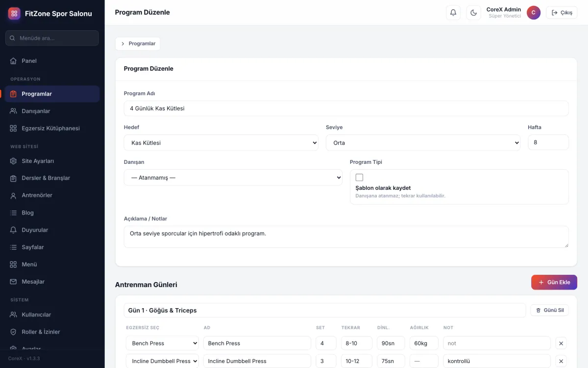Click the dinlenme field showing 75sn
The width and height of the screenshot is (588, 368).
coord(391,361)
